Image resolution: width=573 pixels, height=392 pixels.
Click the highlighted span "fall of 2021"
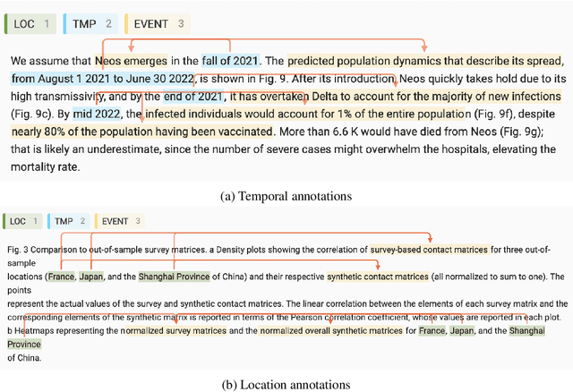(x=231, y=61)
